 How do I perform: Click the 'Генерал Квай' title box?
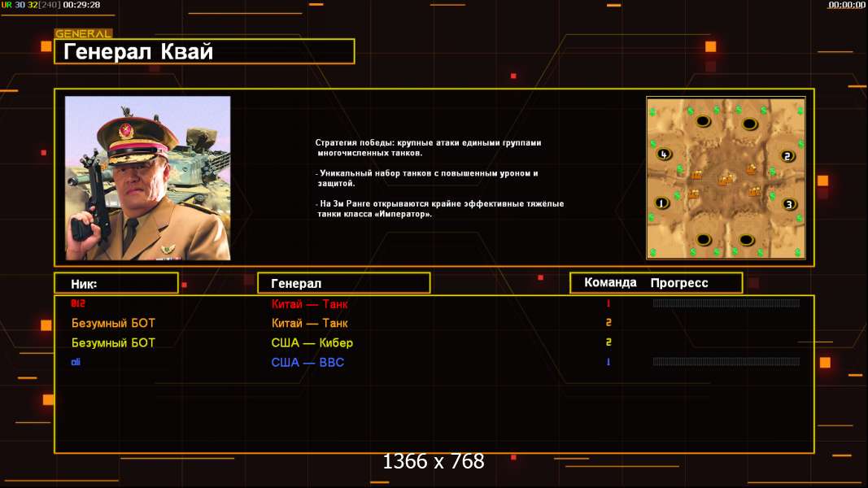[x=204, y=51]
